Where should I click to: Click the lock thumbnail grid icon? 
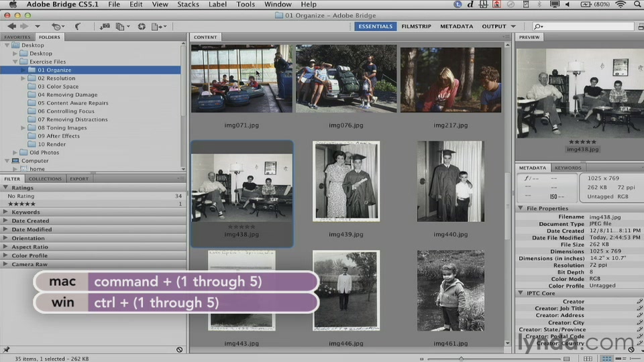(x=588, y=359)
